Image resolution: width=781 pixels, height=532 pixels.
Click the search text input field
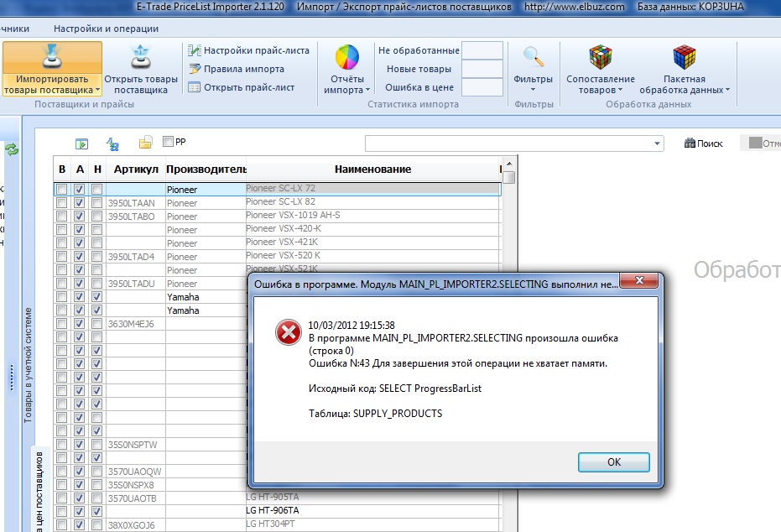508,143
